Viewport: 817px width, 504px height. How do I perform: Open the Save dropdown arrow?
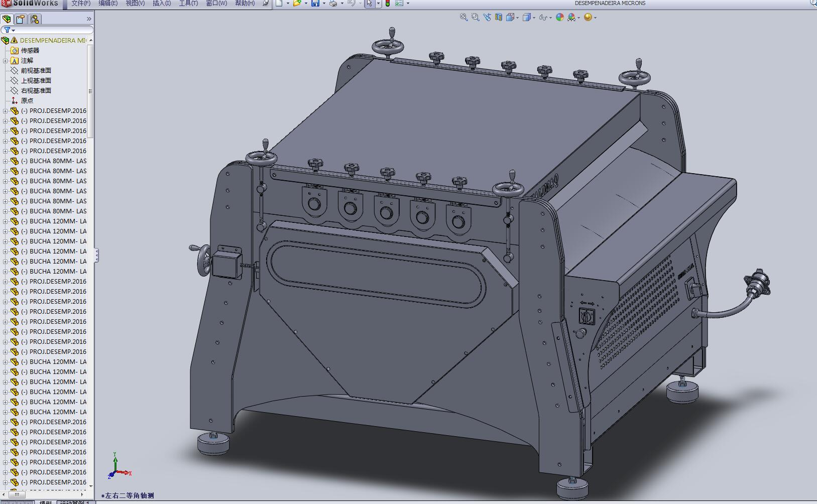[324, 4]
